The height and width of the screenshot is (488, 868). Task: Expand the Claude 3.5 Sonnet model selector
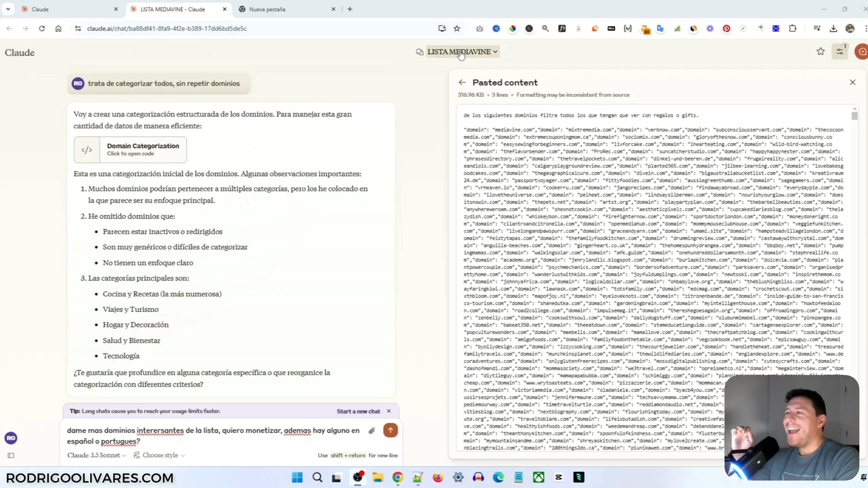coord(95,455)
